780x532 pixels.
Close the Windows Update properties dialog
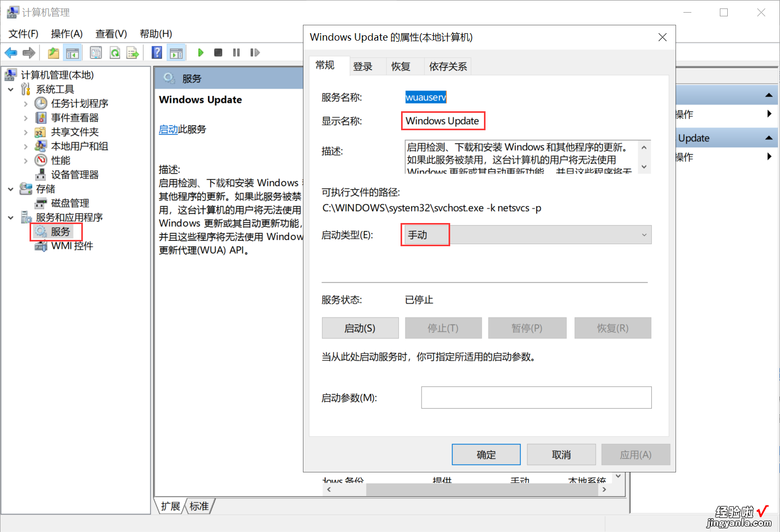pos(662,37)
